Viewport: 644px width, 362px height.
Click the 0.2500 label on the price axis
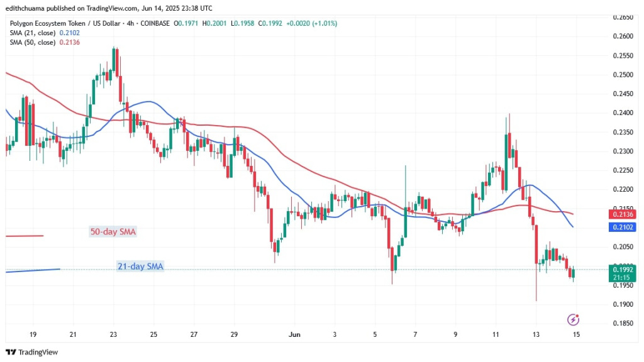[624, 75]
